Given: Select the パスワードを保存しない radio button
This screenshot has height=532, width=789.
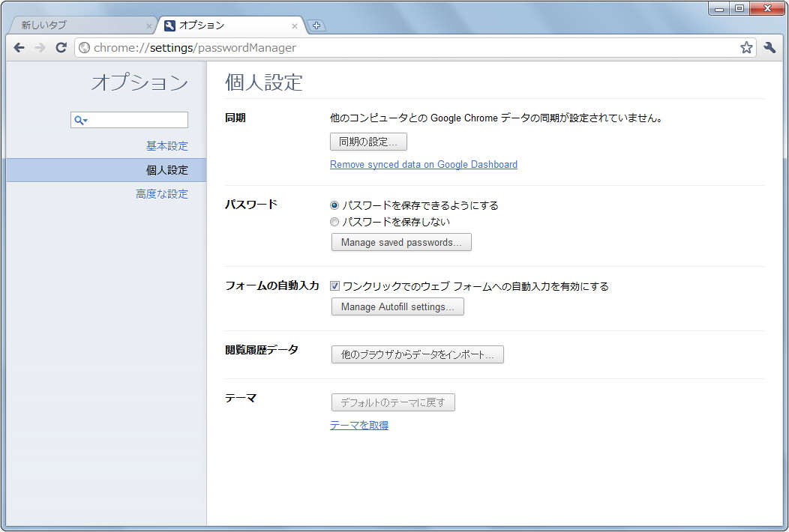Looking at the screenshot, I should [334, 221].
